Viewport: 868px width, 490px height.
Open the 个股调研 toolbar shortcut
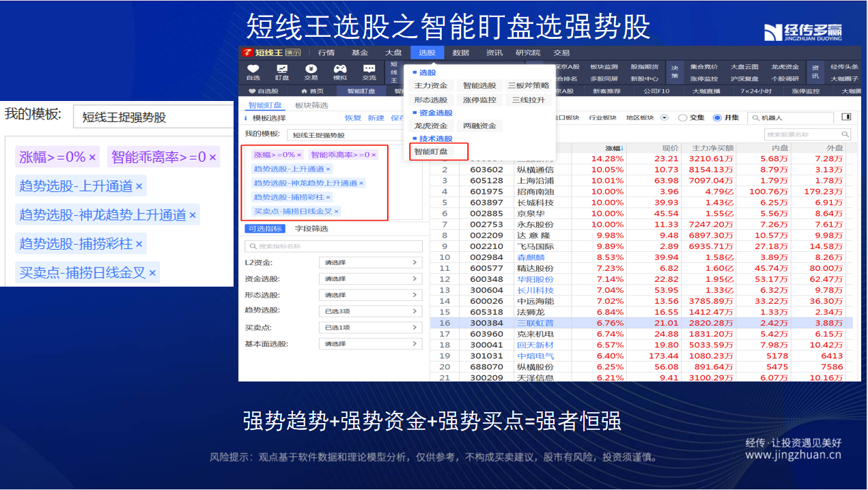pyautogui.click(x=785, y=78)
